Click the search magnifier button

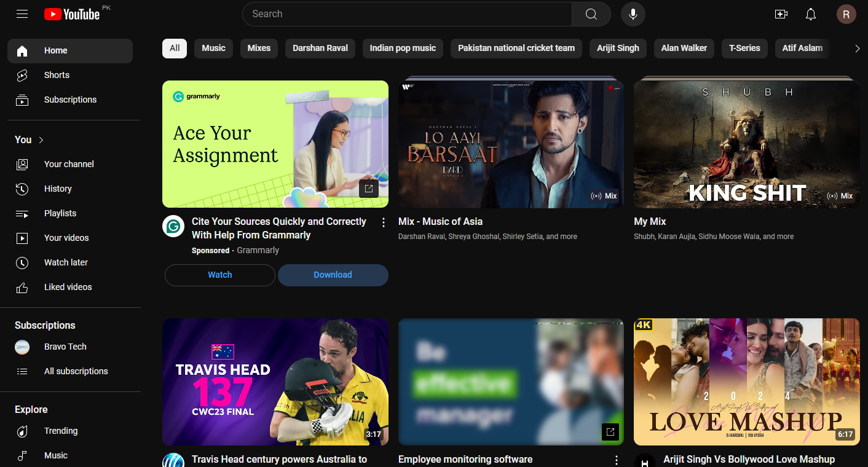(x=591, y=14)
